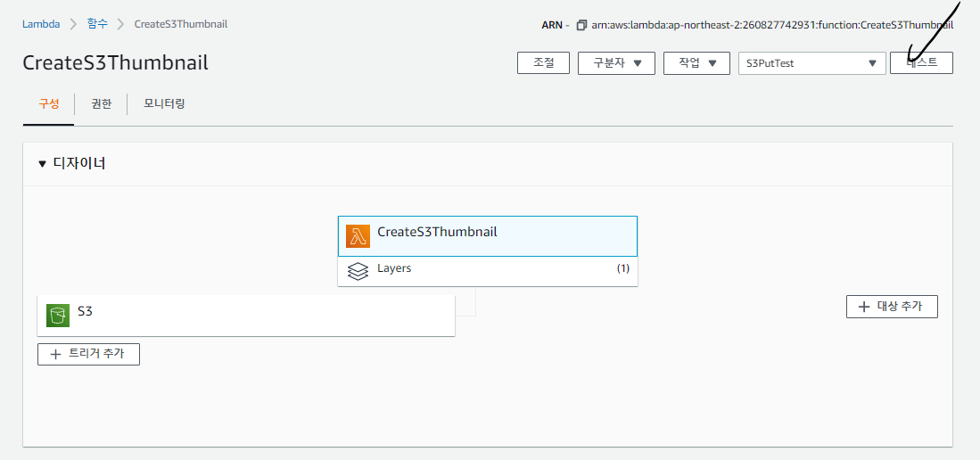This screenshot has height=460, width=980.
Task: Click the orange Lambda function icon
Action: coord(358,236)
